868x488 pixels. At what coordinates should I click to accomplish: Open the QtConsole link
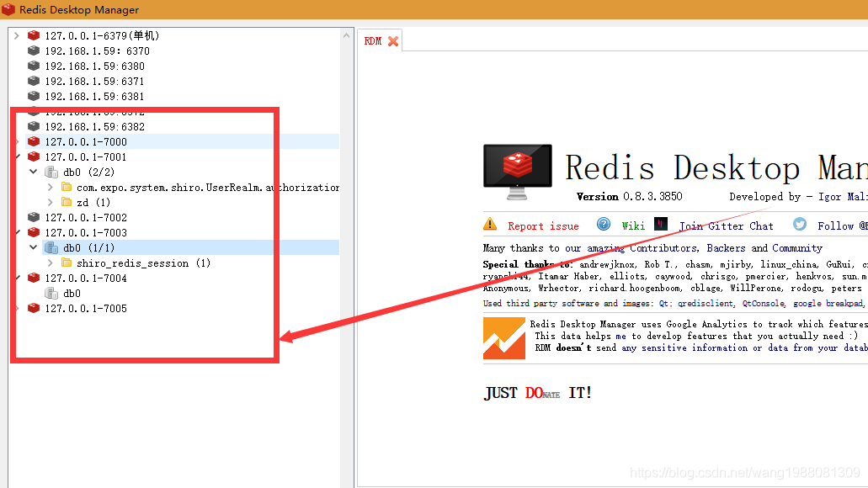[764, 303]
